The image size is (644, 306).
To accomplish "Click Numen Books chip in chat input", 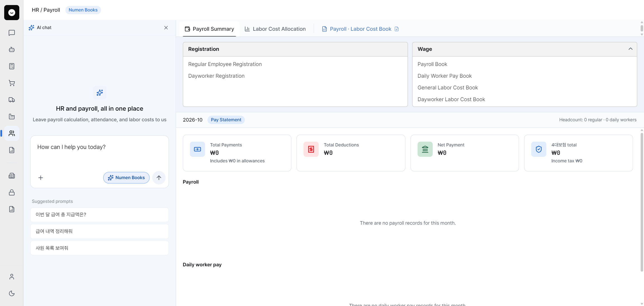I will tap(126, 178).
